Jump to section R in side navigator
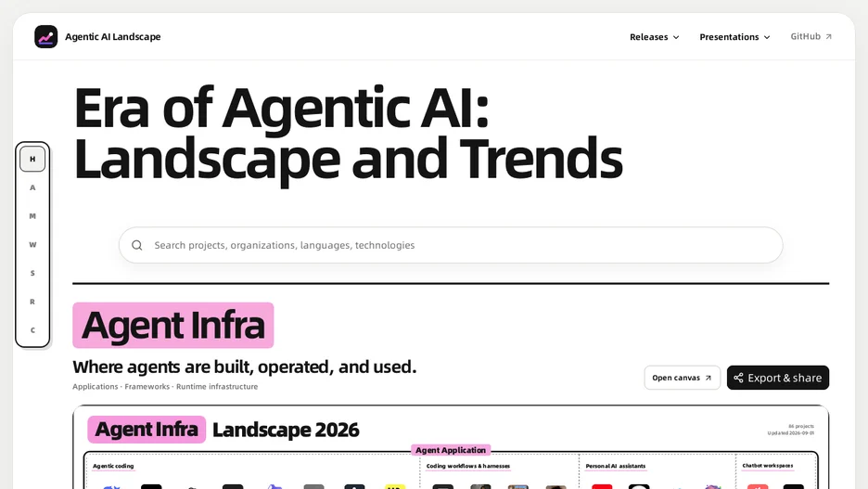The image size is (868, 489). (x=32, y=302)
